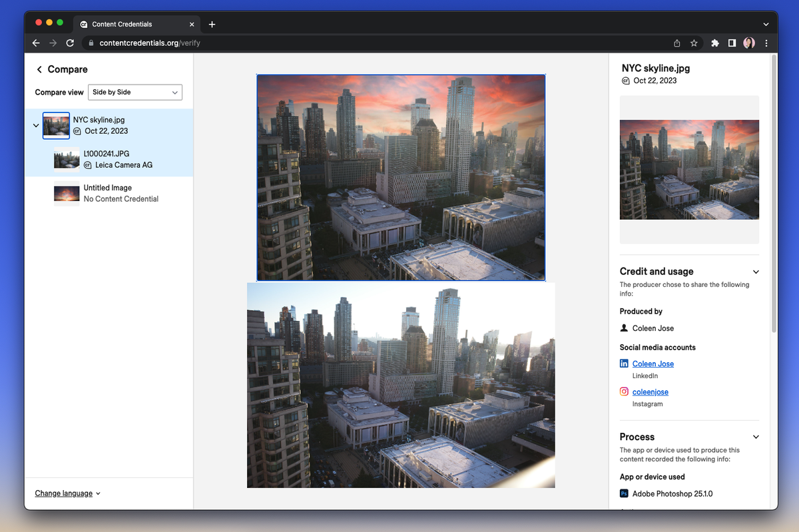
Task: Toggle the browser side panel icon
Action: click(x=732, y=43)
